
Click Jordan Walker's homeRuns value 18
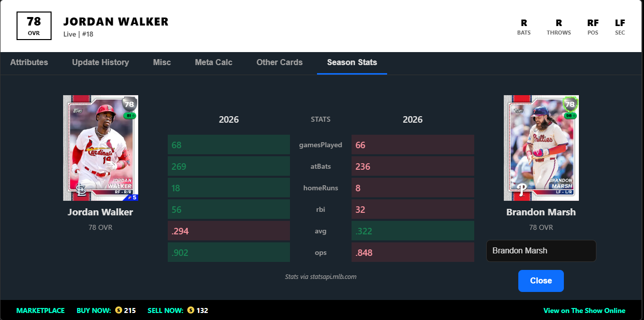[x=229, y=188]
